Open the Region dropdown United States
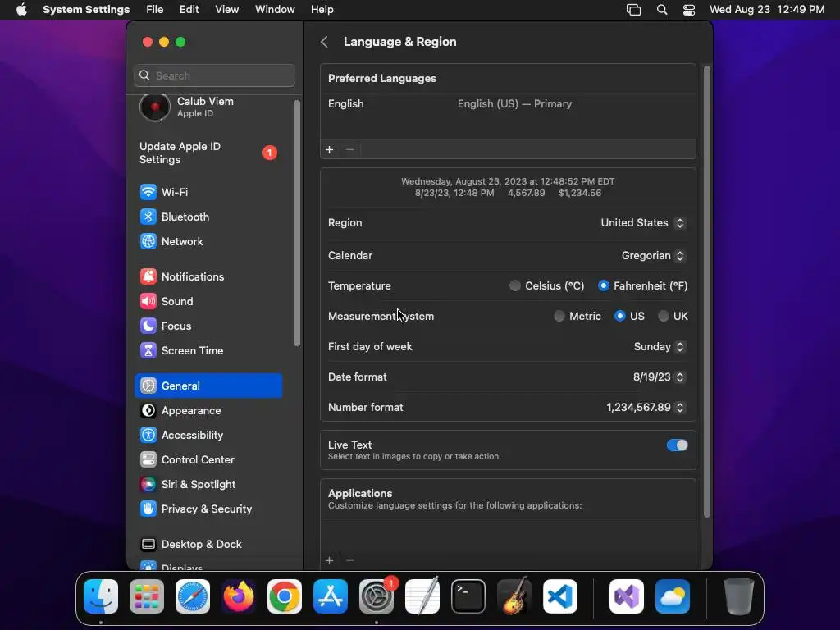Image resolution: width=840 pixels, height=630 pixels. point(643,223)
